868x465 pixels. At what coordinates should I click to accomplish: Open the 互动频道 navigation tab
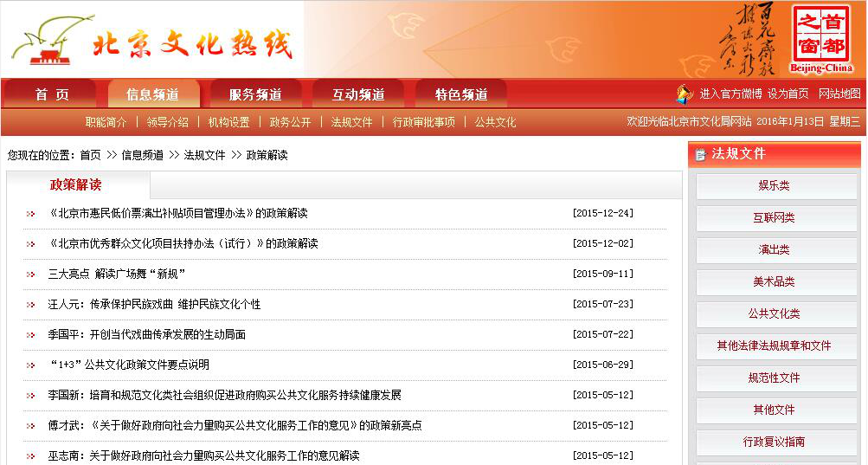pos(358,94)
